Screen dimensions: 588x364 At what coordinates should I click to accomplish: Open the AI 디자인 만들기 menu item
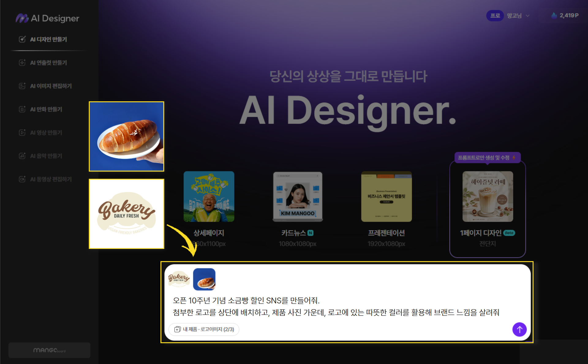pos(48,39)
